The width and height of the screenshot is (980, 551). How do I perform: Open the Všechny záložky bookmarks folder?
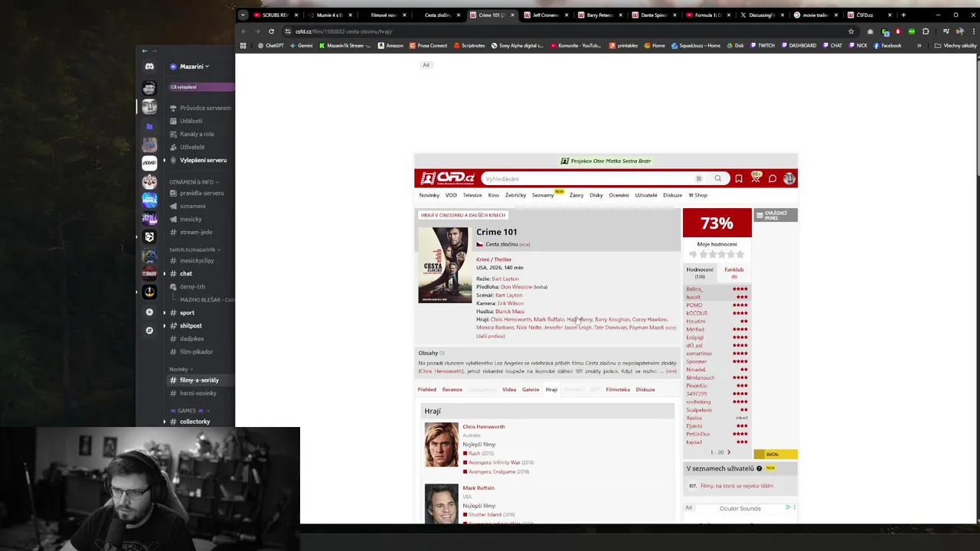click(x=955, y=45)
